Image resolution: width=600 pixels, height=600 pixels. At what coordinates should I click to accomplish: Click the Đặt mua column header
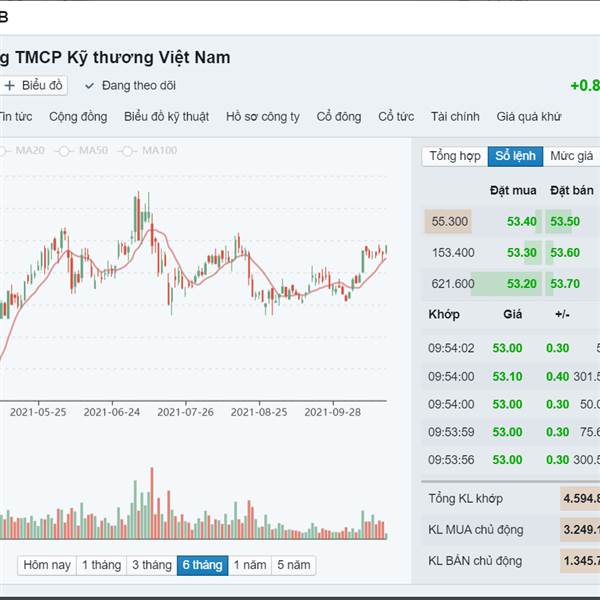click(x=513, y=190)
